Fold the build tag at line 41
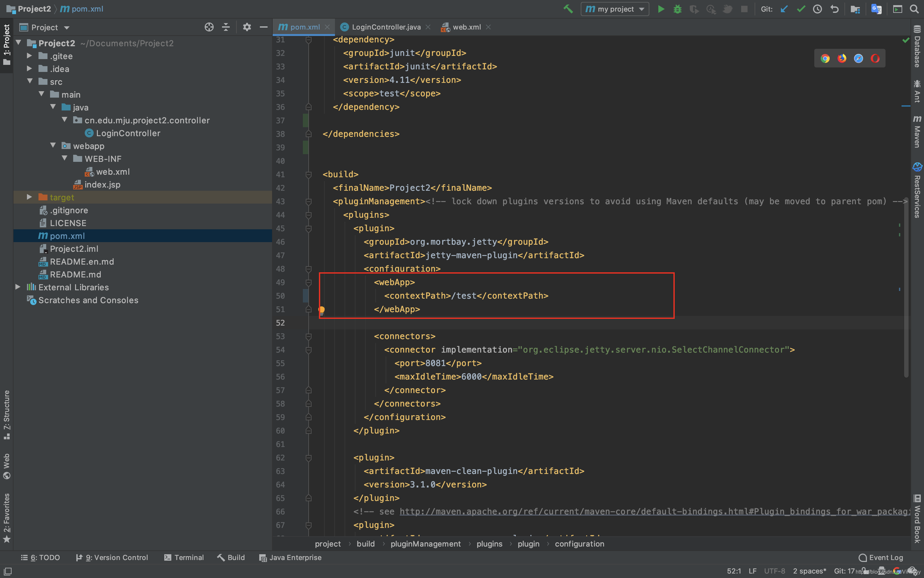 tap(309, 175)
